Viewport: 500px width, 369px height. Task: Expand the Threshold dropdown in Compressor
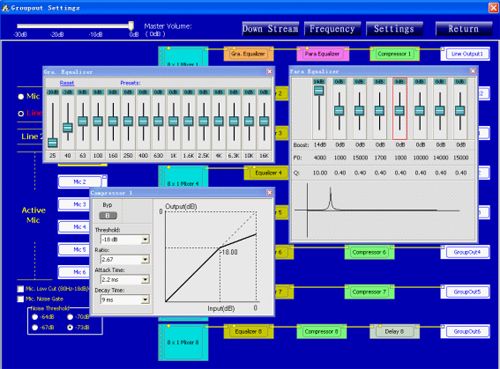[x=145, y=239]
